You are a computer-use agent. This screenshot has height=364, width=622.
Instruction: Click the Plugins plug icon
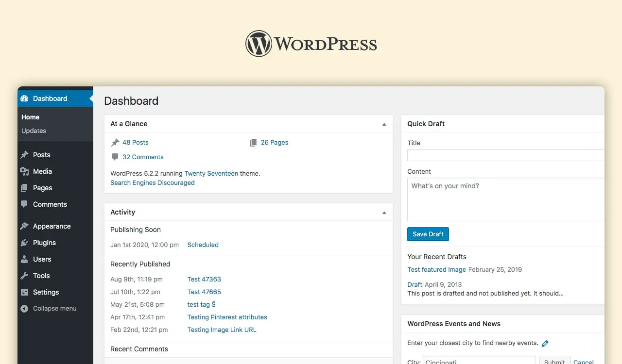click(x=24, y=243)
